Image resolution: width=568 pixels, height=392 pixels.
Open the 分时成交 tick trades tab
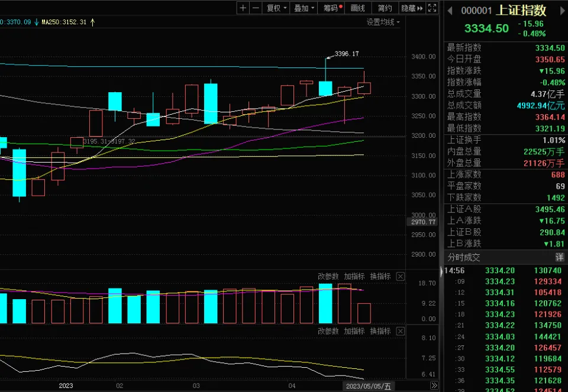[464, 257]
